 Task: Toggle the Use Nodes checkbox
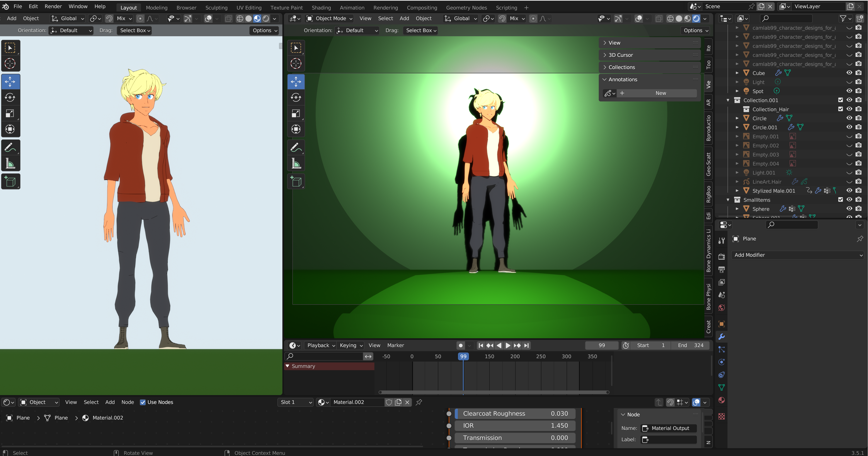[x=143, y=402]
